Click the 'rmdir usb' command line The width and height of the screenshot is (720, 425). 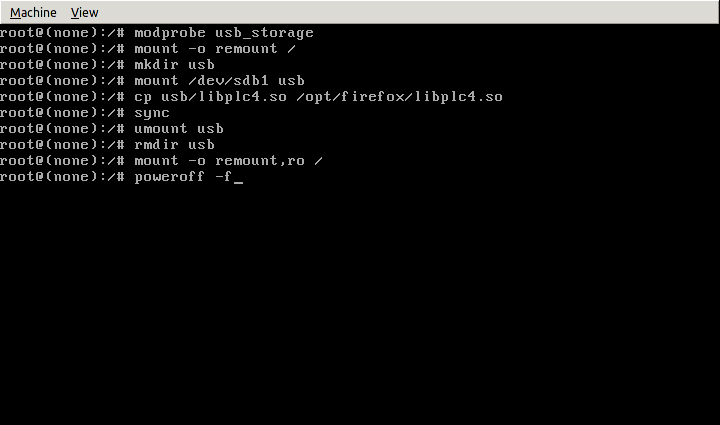(174, 145)
